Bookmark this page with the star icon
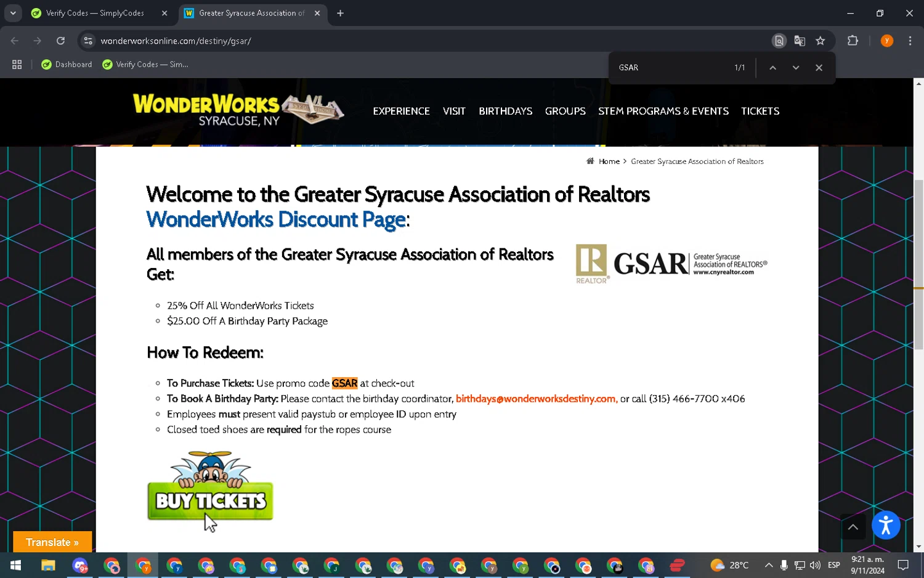The height and width of the screenshot is (578, 924). pos(821,41)
